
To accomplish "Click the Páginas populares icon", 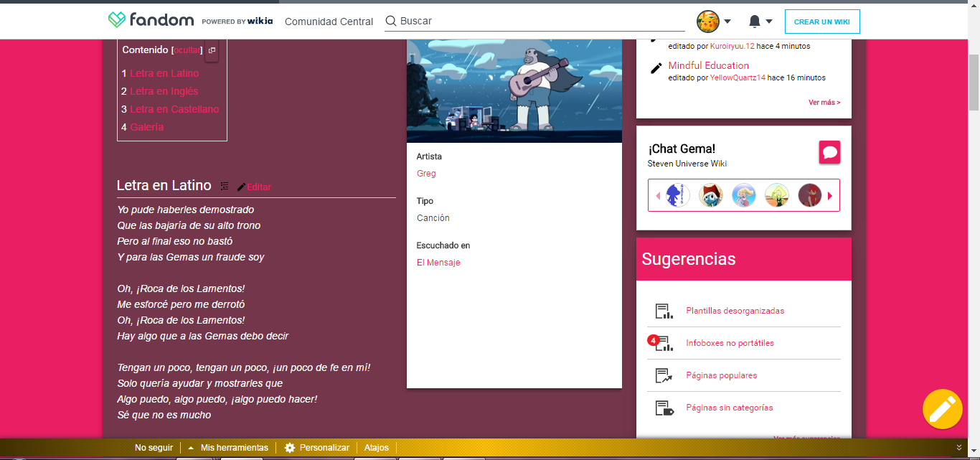I will tap(664, 375).
